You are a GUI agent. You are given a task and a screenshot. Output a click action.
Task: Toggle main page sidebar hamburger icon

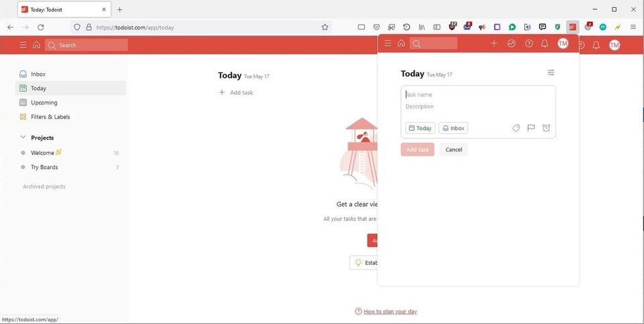pos(23,45)
